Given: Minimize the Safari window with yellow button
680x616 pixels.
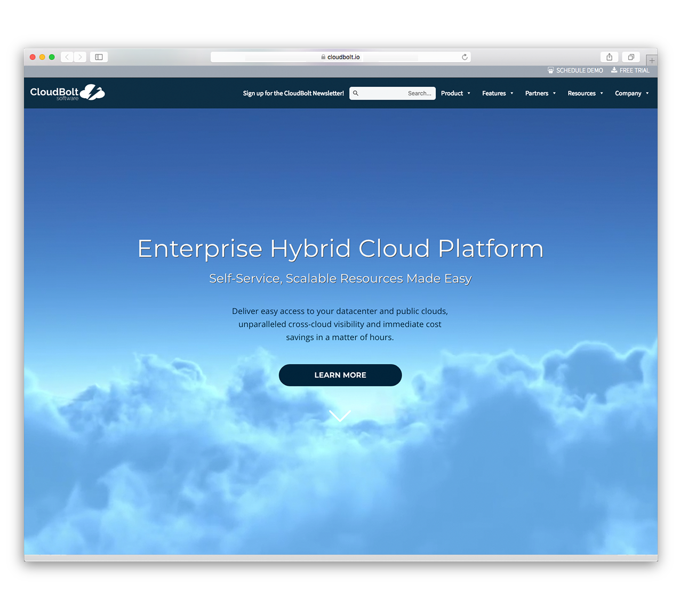Looking at the screenshot, I should (42, 57).
